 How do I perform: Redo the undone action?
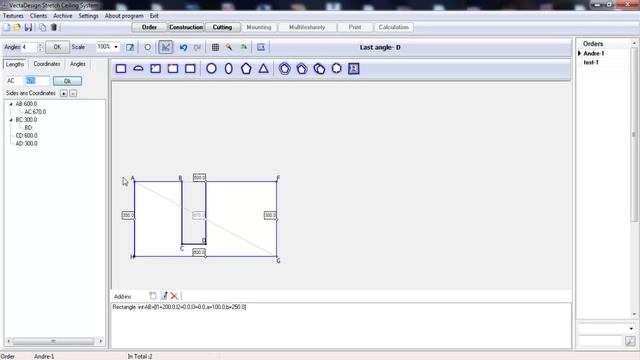point(197,47)
